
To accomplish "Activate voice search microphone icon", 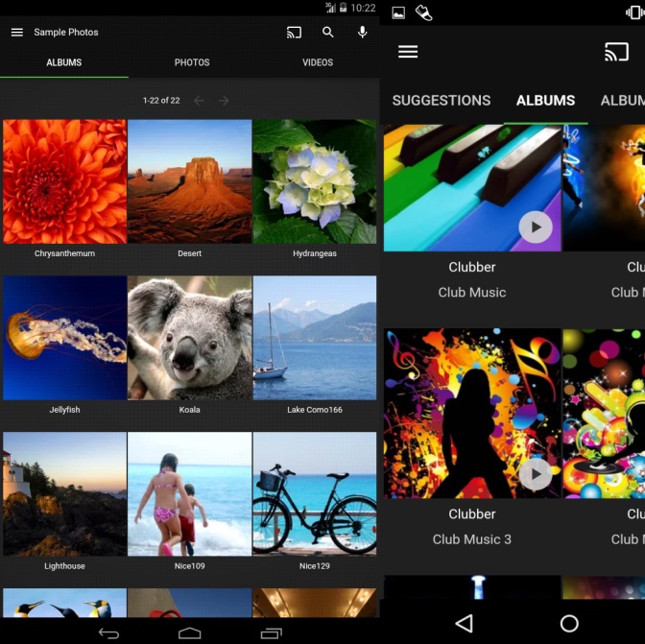I will click(362, 32).
